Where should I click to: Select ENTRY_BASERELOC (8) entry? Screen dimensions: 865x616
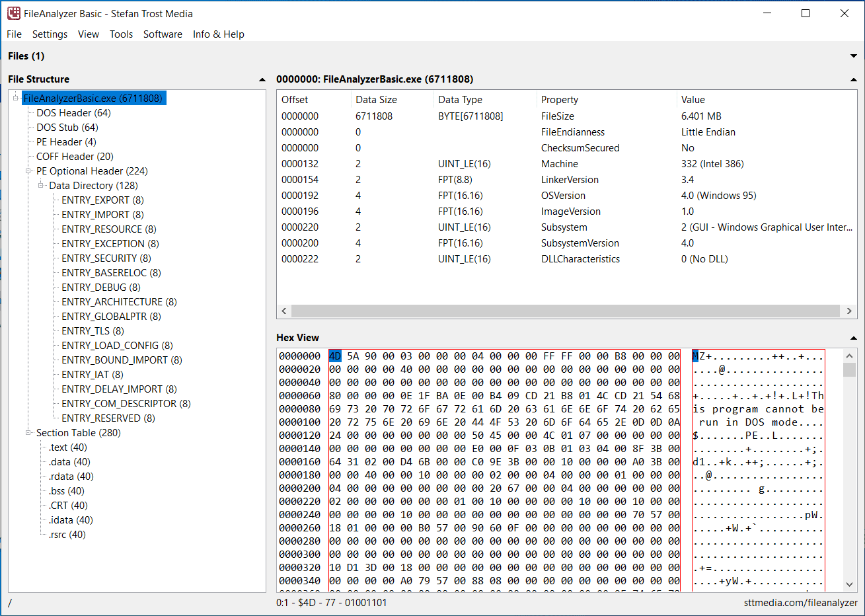(111, 273)
